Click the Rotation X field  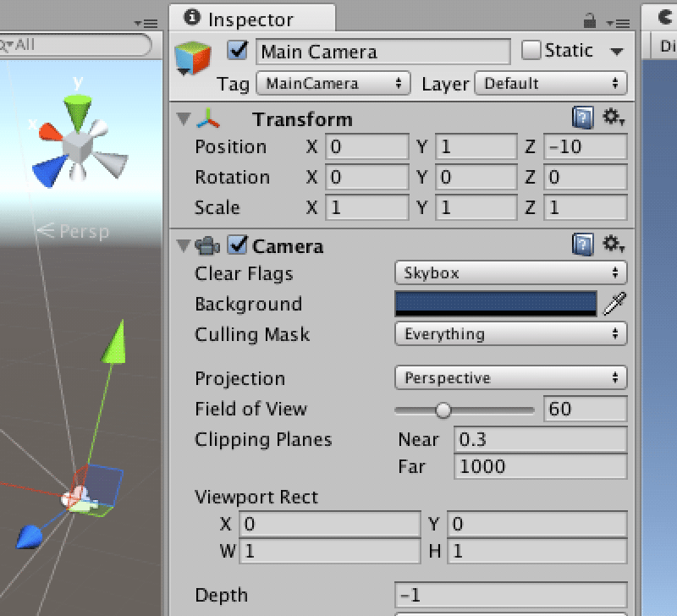pyautogui.click(x=366, y=178)
